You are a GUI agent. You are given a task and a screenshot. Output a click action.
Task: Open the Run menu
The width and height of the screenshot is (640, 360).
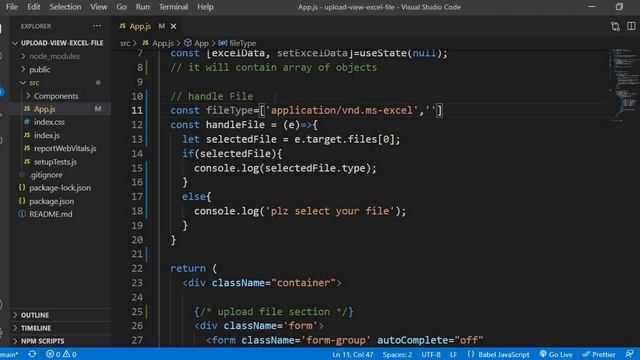[x=142, y=7]
